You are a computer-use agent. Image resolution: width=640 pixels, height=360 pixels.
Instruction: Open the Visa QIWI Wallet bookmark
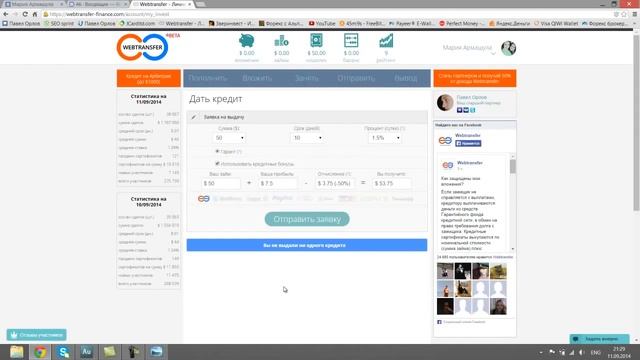(556, 24)
